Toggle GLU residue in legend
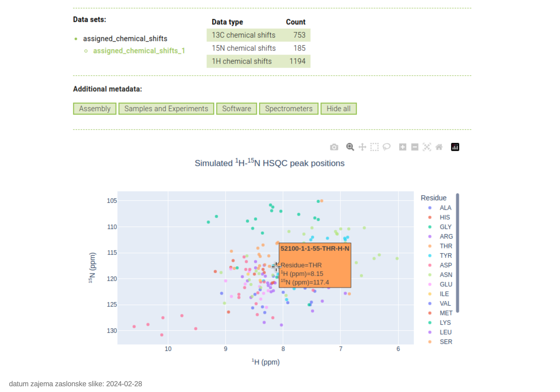Screen dimensions: 560x392 (x=440, y=285)
